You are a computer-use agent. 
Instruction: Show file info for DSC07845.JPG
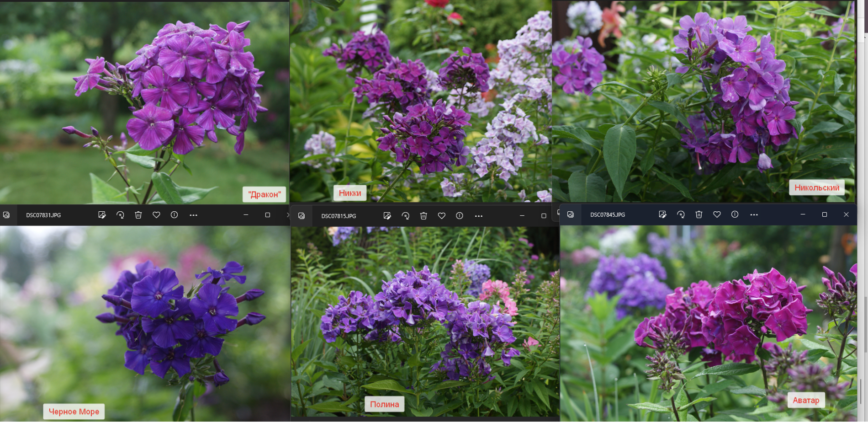[735, 214]
